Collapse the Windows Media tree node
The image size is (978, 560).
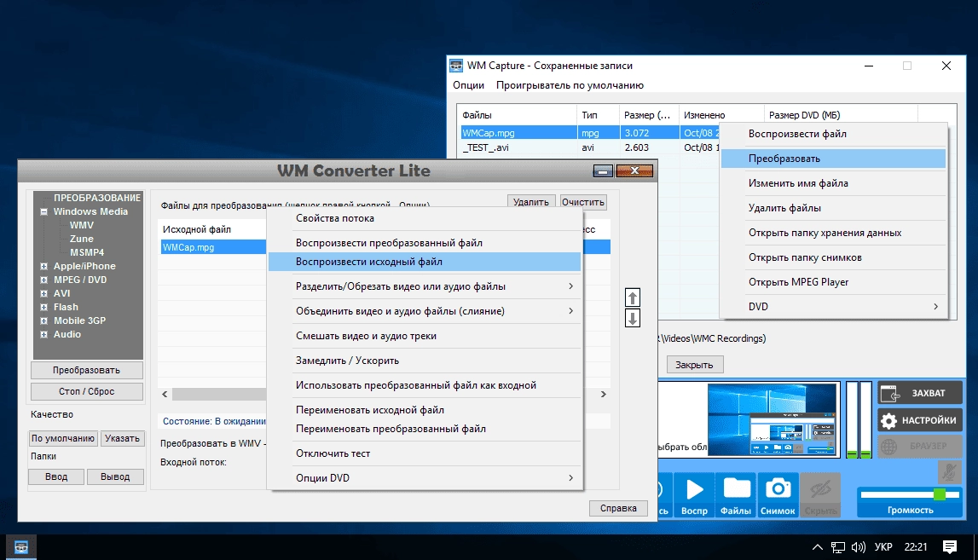coord(43,212)
